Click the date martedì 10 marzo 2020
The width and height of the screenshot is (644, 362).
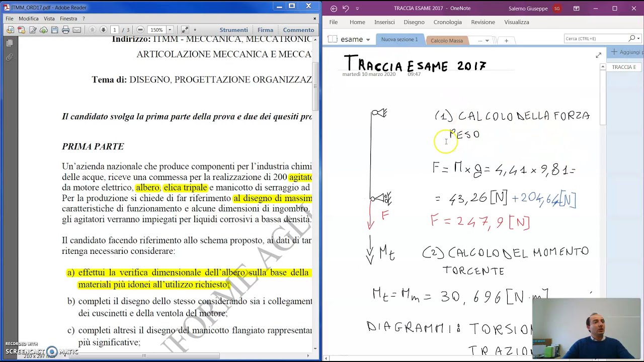(x=369, y=74)
